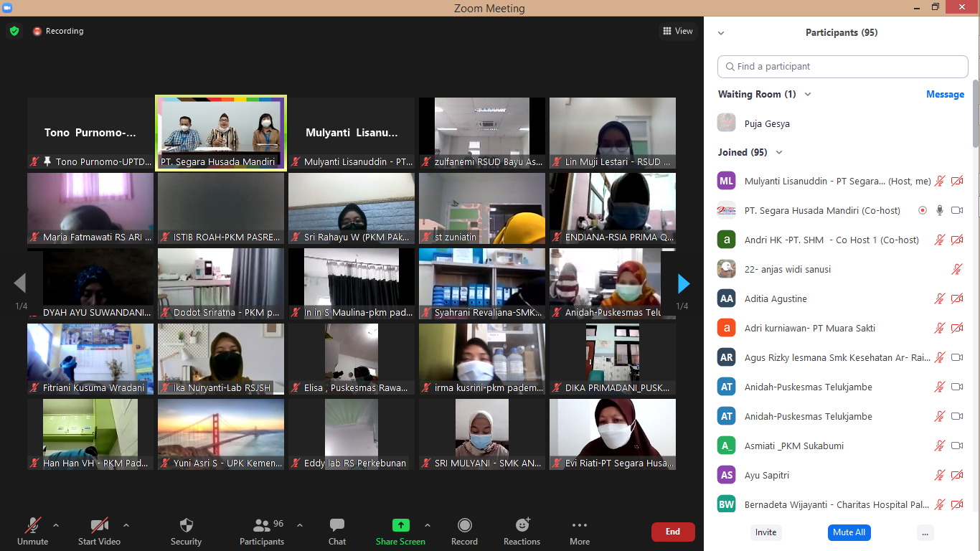The height and width of the screenshot is (551, 980).
Task: Open video options caret beside Start Video
Action: tap(126, 524)
